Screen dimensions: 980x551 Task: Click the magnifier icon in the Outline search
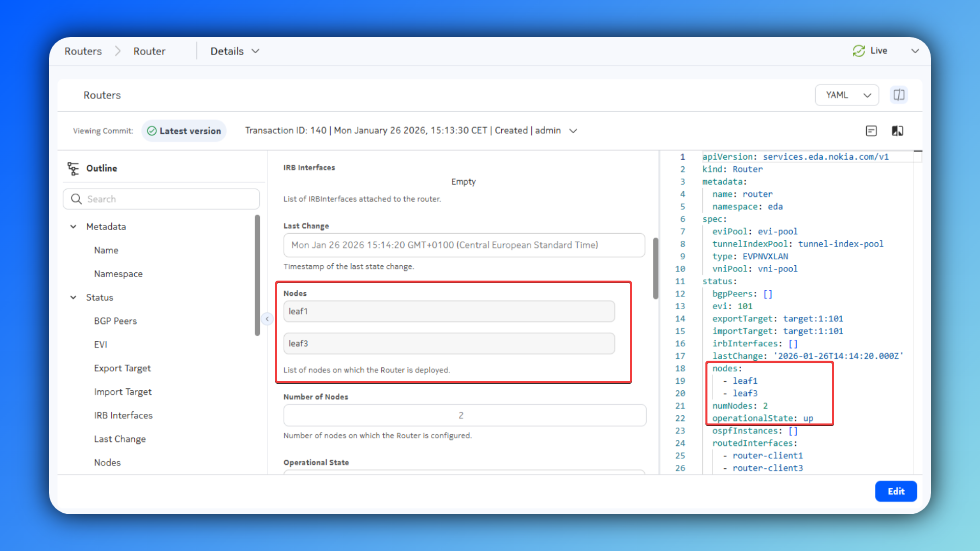77,199
